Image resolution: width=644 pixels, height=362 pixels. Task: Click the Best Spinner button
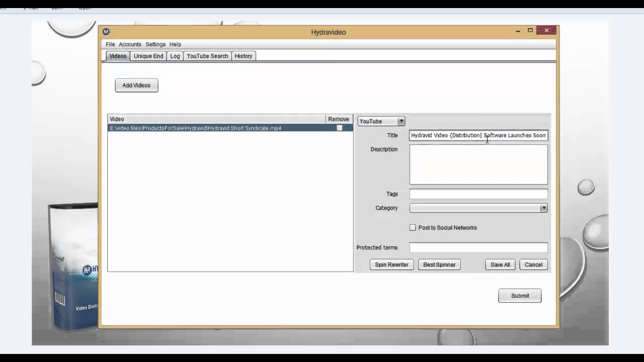(439, 265)
